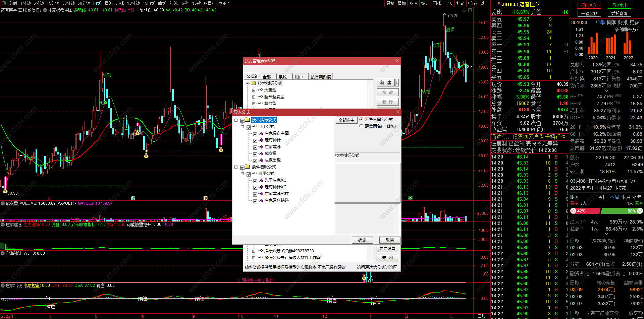Collapse the 条件选股公式 node
Viewport: 644px width, 319px height.
[236, 167]
